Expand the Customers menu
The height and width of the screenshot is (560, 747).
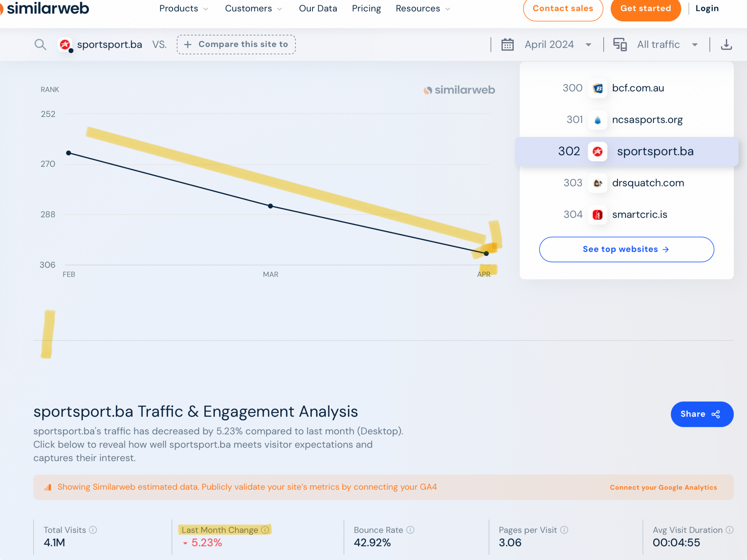click(x=253, y=8)
